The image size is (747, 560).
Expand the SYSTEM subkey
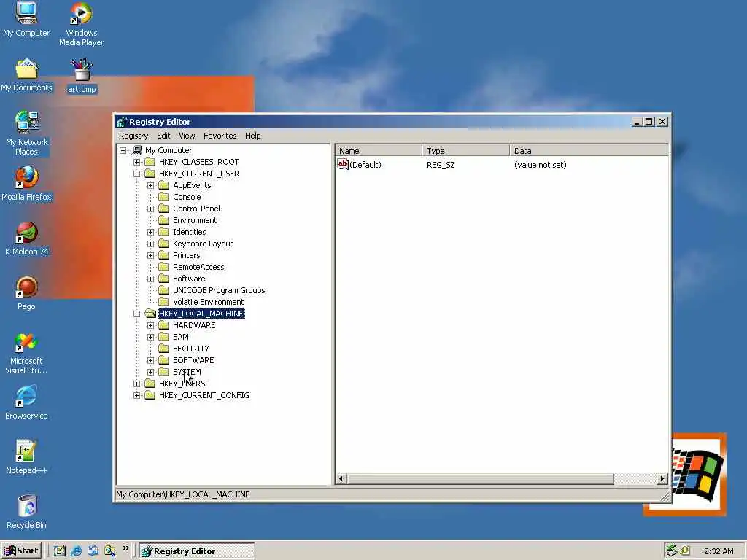(x=150, y=372)
